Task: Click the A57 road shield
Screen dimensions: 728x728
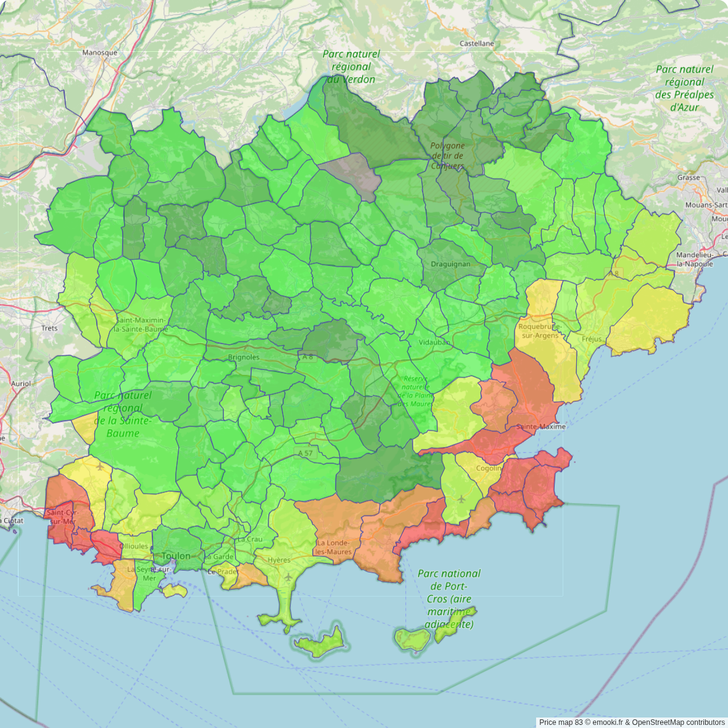Action: [x=305, y=453]
